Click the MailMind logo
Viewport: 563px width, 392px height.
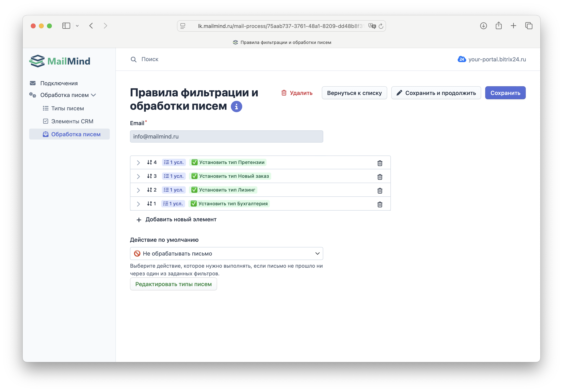point(60,61)
